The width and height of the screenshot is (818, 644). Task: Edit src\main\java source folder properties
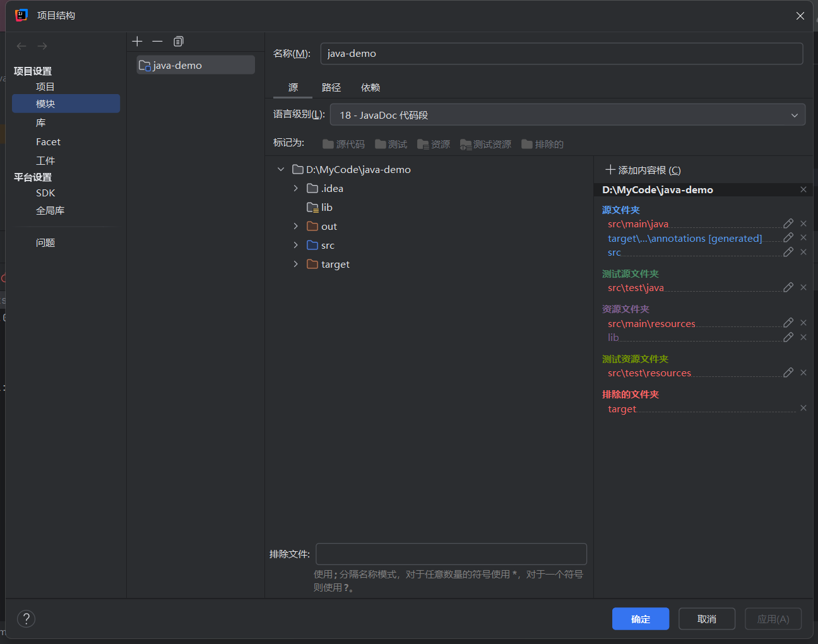click(788, 224)
